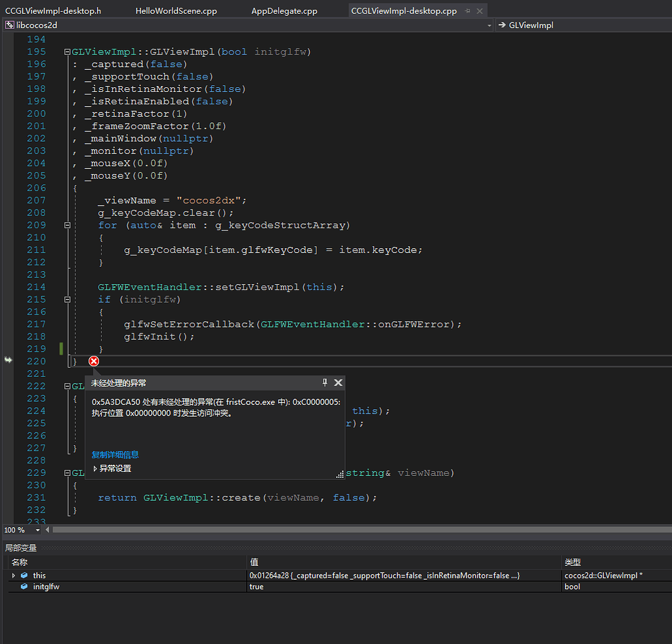This screenshot has height=644, width=672.
Task: Switch to the AppDelegate.cpp tab
Action: pyautogui.click(x=283, y=11)
